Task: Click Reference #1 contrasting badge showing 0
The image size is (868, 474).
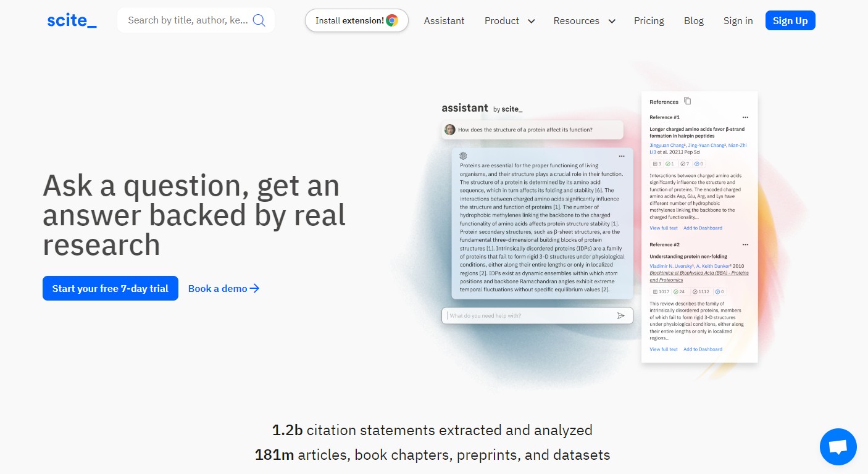Action: click(699, 164)
